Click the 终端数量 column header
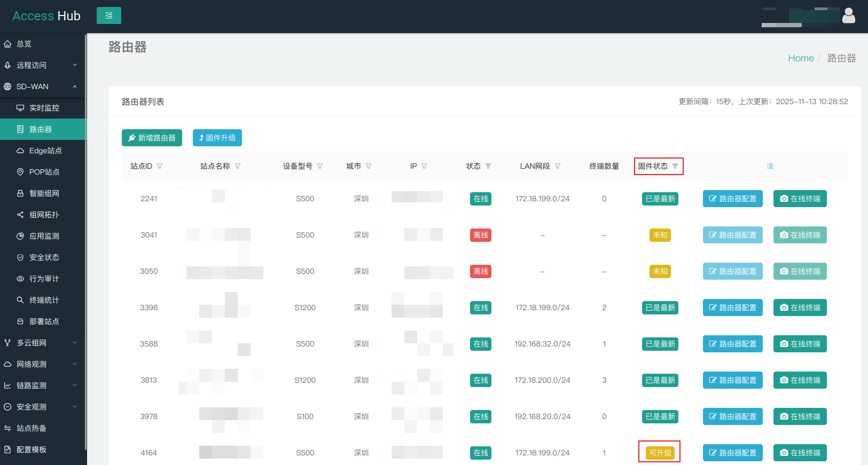This screenshot has width=868, height=465. (x=604, y=166)
